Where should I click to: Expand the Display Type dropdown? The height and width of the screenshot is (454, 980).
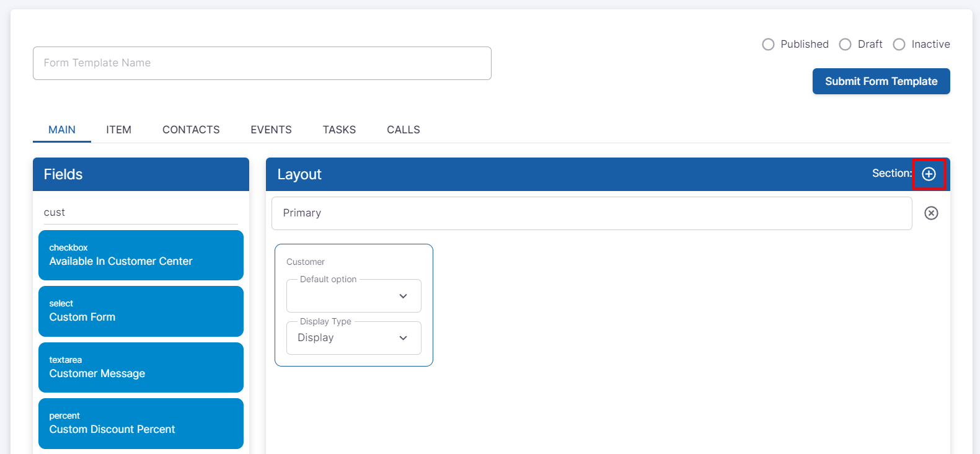coord(353,338)
